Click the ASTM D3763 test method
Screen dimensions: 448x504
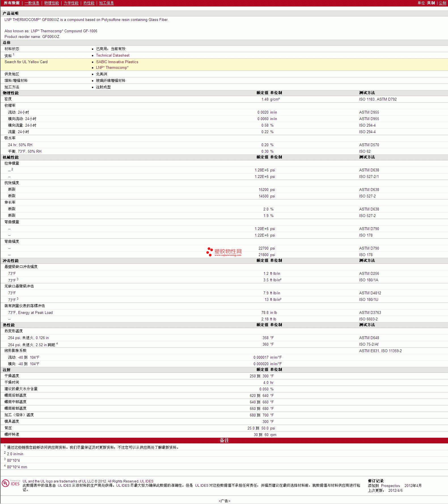[x=370, y=313]
